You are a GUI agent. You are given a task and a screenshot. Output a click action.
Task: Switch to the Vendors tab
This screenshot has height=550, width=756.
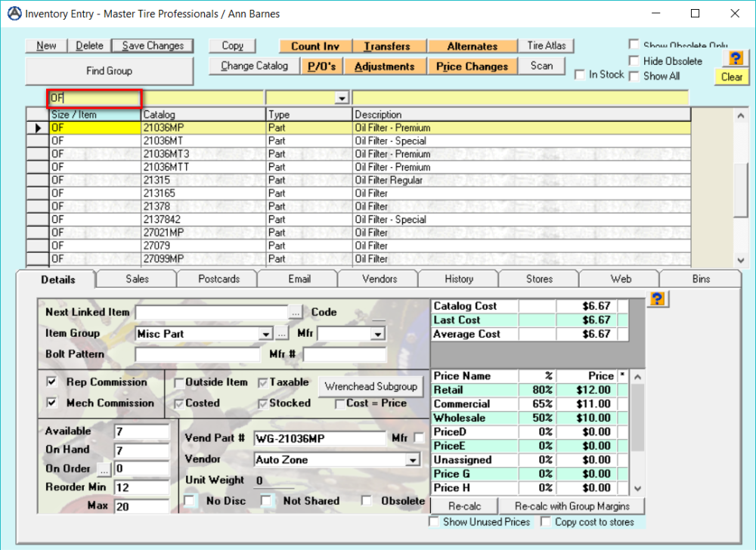(378, 278)
